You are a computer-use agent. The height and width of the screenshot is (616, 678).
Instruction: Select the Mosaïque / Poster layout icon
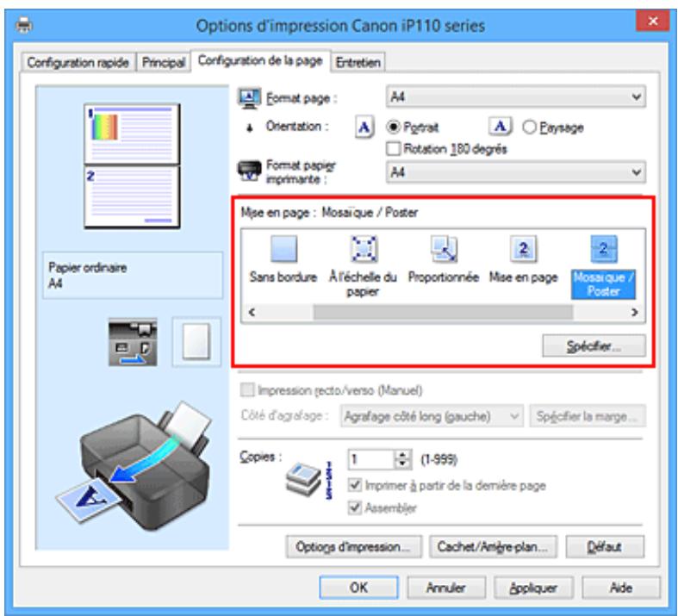tap(604, 249)
